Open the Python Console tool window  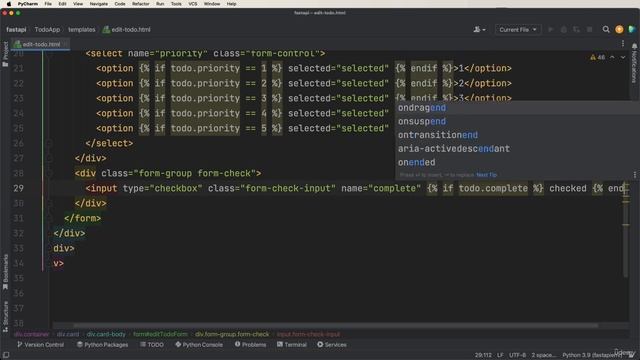point(199,345)
